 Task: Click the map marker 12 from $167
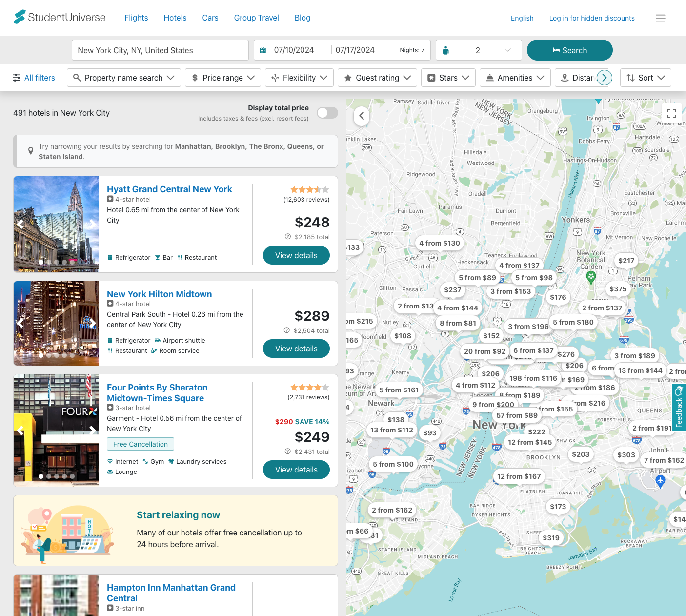click(519, 476)
